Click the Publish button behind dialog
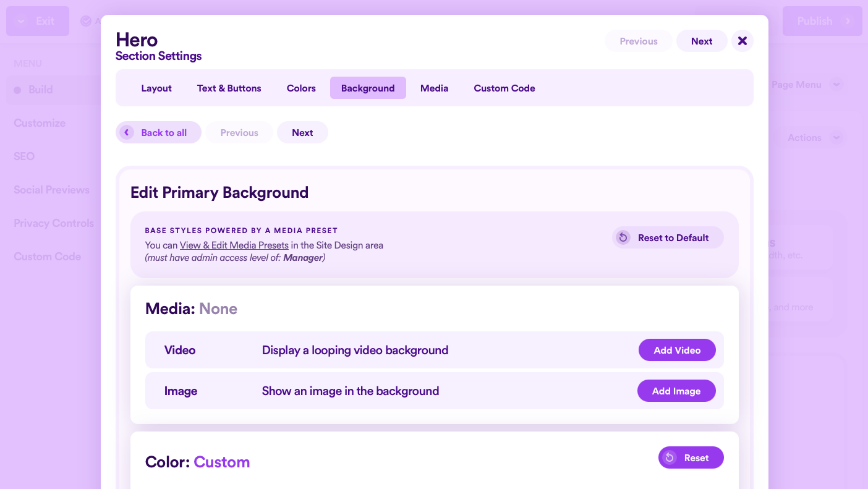This screenshot has width=868, height=489. pyautogui.click(x=822, y=21)
